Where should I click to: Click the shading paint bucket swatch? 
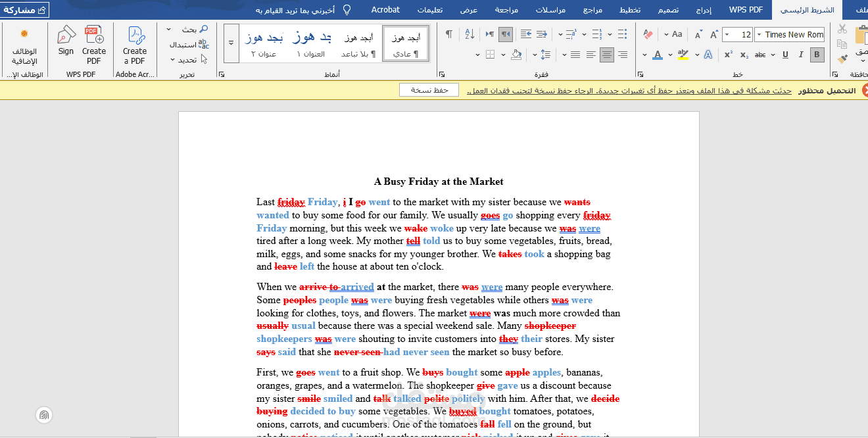point(516,55)
